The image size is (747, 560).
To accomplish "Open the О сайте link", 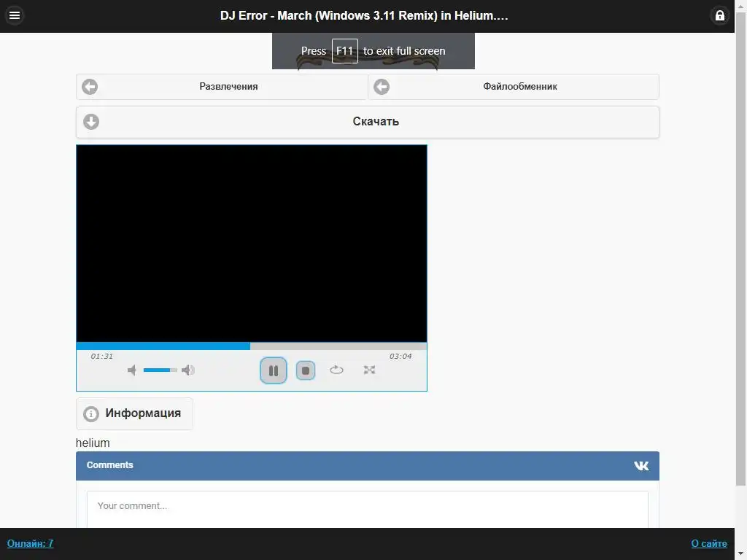I will click(x=709, y=543).
